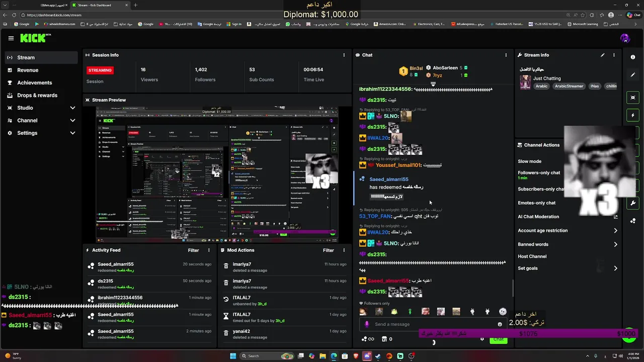This screenshot has height=362, width=644.
Task: Click the lightning bolt icon in right rail
Action: [633, 115]
